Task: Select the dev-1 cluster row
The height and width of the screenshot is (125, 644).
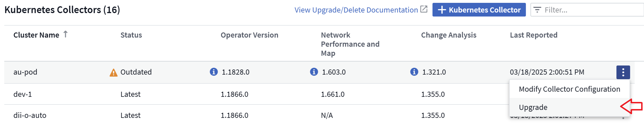Action: point(23,94)
